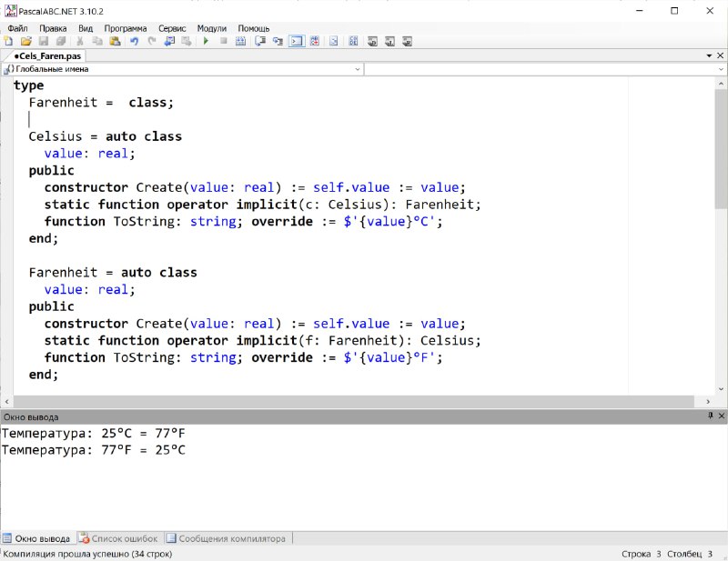Click the Save floppy disk icon

(43, 41)
